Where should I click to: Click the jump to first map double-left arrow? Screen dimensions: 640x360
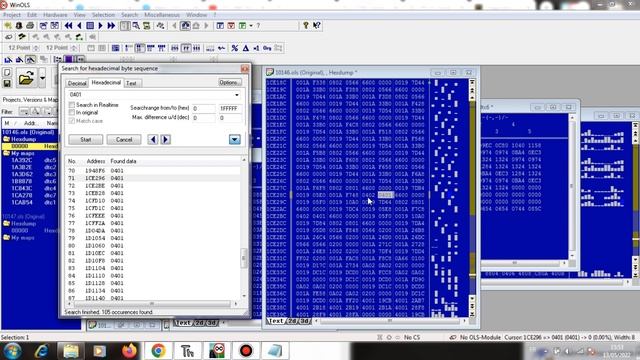coord(68,26)
